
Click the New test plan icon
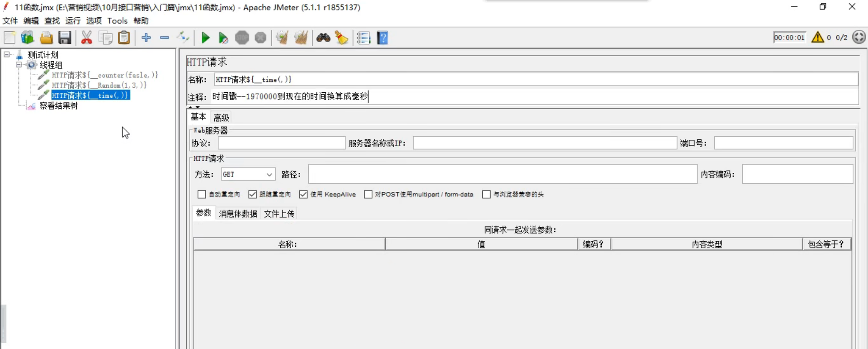pyautogui.click(x=9, y=38)
